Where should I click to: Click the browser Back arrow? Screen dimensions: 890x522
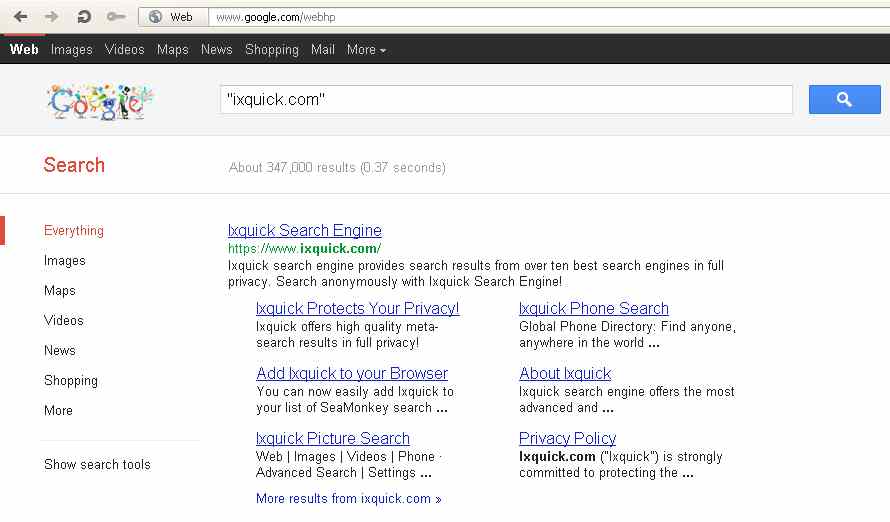click(x=20, y=16)
